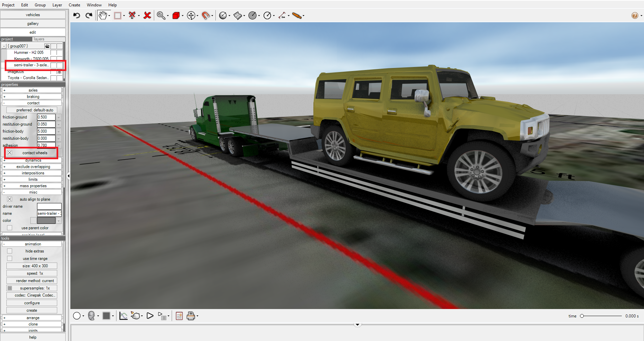644x341 pixels.
Task: Open the Project menu
Action: click(x=8, y=5)
